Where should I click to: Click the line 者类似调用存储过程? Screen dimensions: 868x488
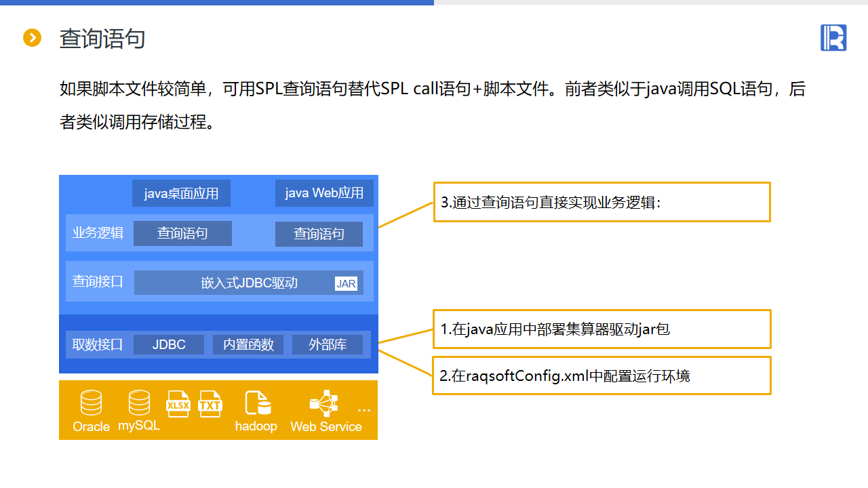click(138, 123)
